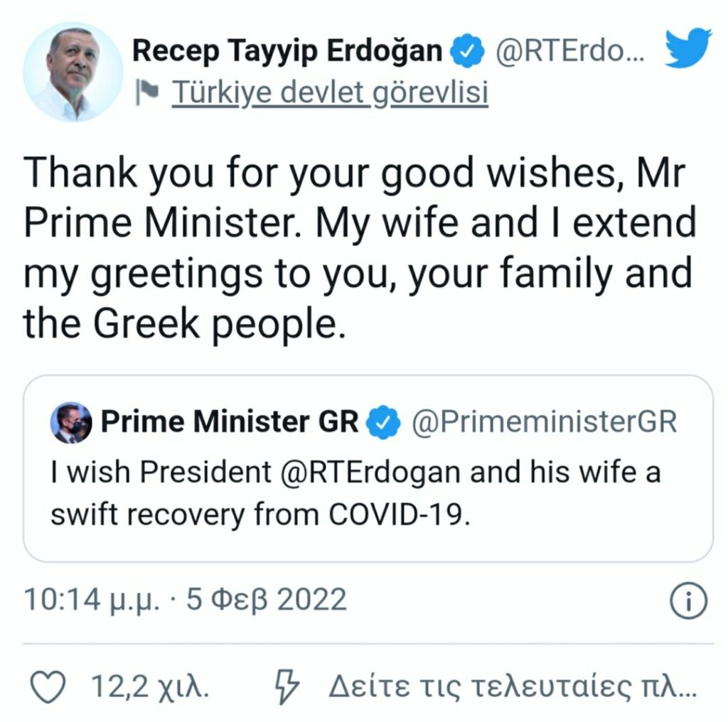Viewport: 728px width, 722px height.
Task: Open the "Türkiye devlet görevlisi" label link
Action: tap(330, 92)
